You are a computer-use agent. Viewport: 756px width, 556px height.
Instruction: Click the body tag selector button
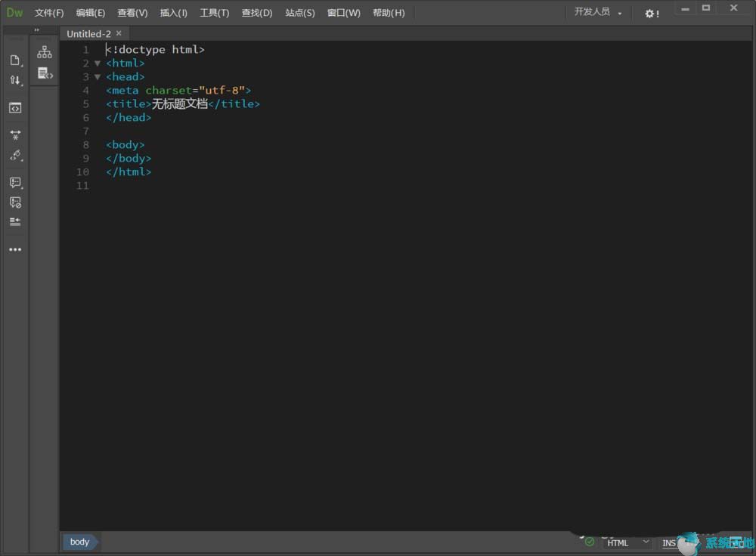[79, 542]
